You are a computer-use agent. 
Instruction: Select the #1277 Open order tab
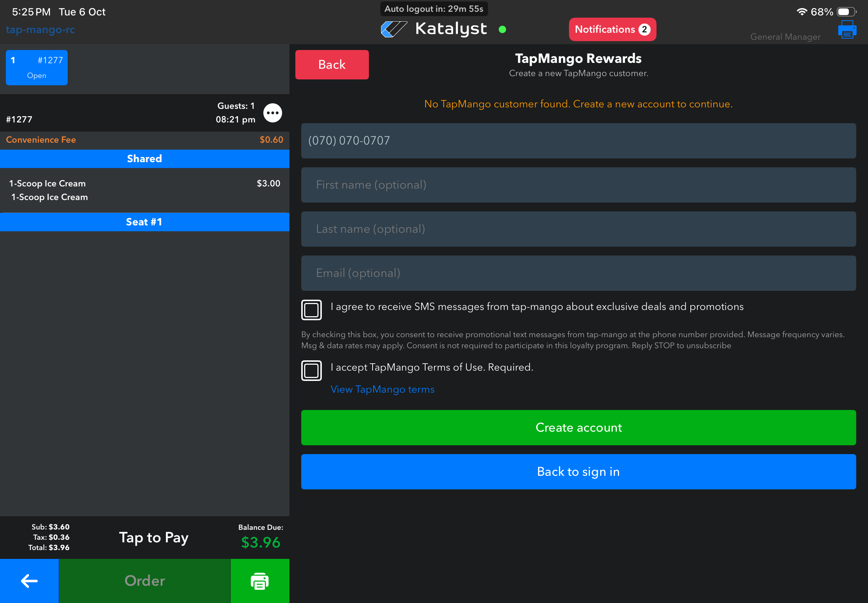tap(37, 68)
